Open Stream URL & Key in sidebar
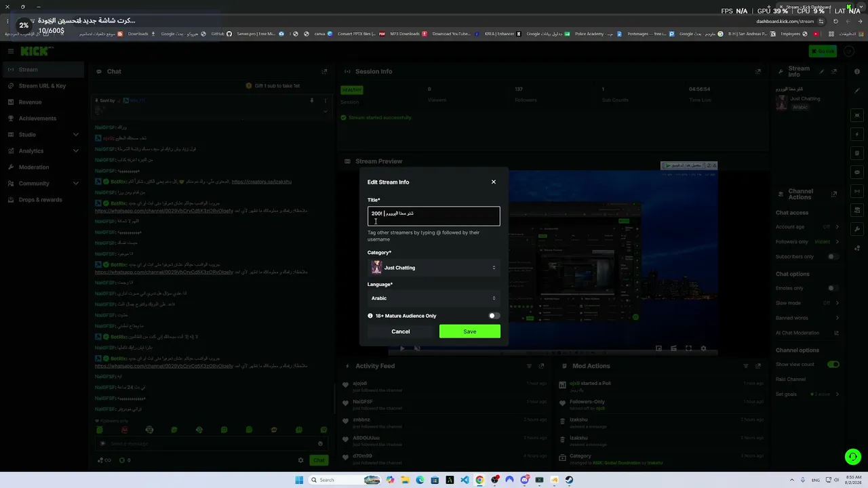The height and width of the screenshot is (488, 868). point(42,86)
